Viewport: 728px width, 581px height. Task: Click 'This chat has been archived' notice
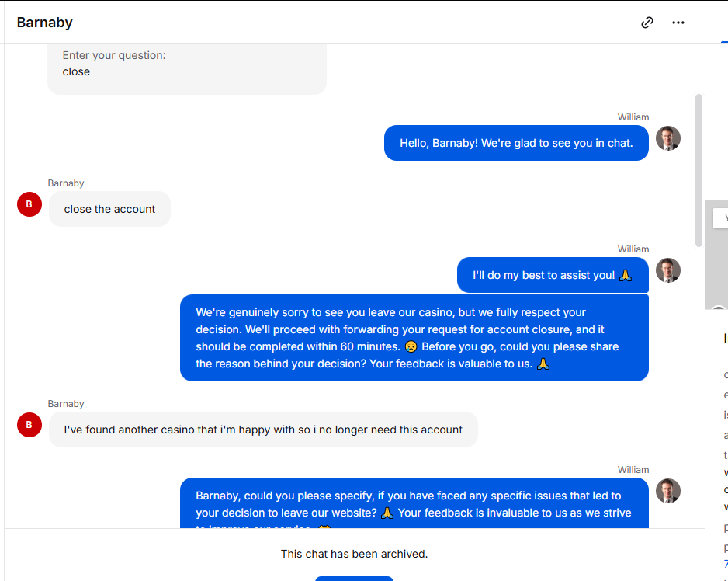tap(354, 554)
